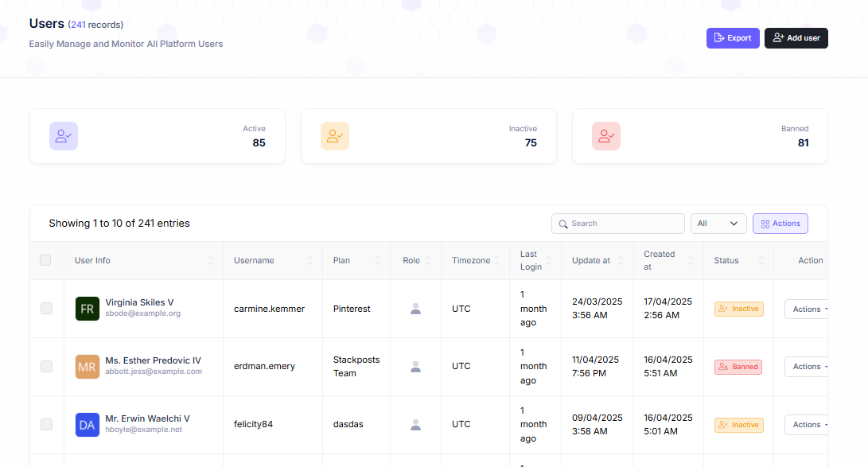Open Actions dropdown for erdman.emery row
This screenshot has height=467, width=868.
(x=807, y=367)
